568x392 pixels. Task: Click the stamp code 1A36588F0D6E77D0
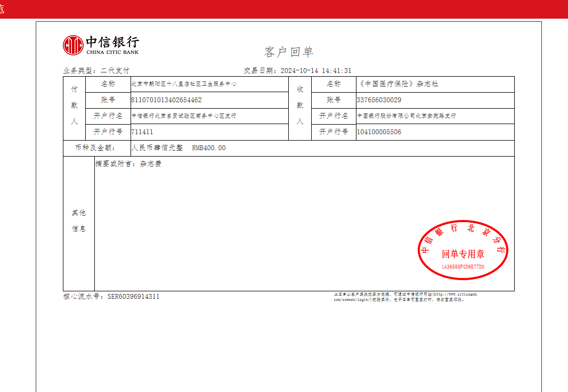pyautogui.click(x=462, y=266)
